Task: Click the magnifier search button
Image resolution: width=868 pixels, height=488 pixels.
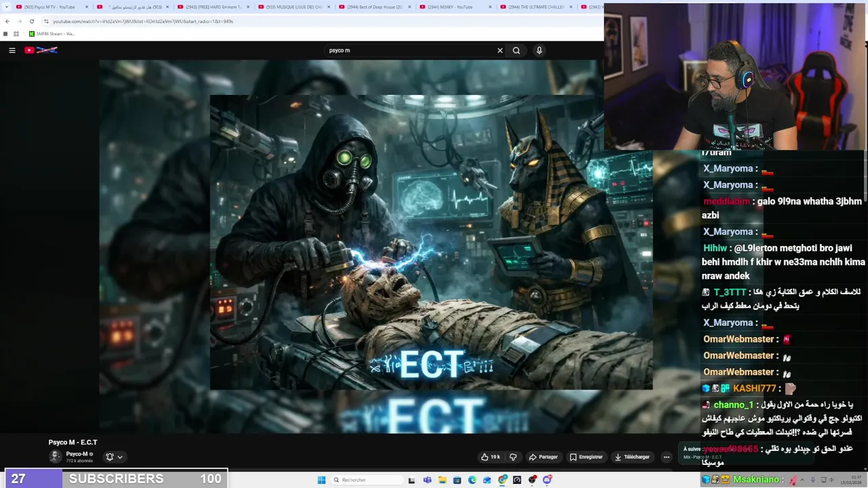Action: pyautogui.click(x=516, y=50)
